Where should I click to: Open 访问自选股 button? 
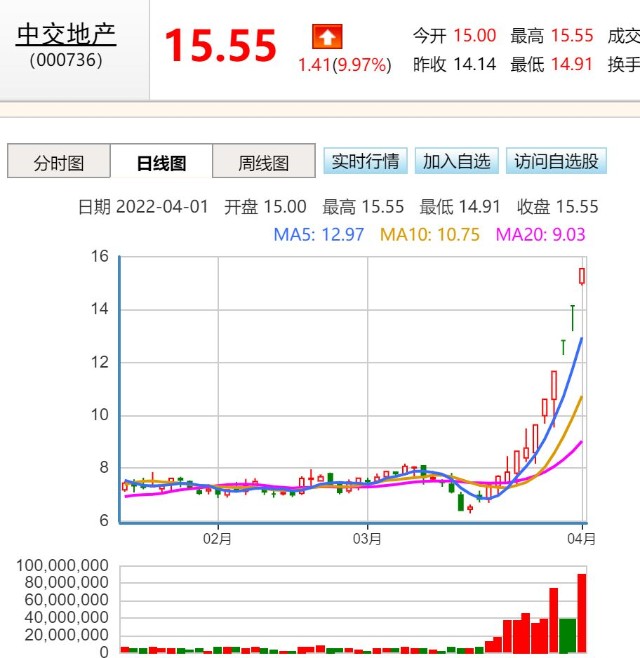[556, 161]
